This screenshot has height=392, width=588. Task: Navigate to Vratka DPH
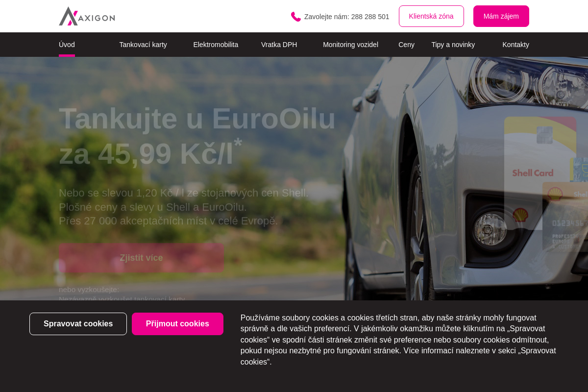[279, 45]
